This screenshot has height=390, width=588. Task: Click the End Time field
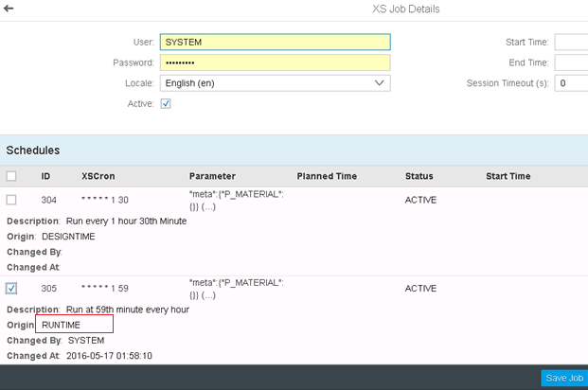pos(571,62)
